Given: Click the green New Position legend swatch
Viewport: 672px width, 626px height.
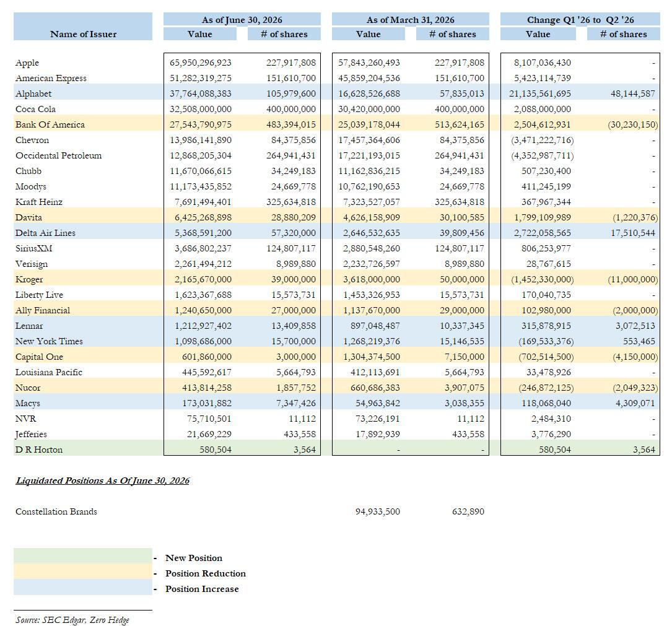Looking at the screenshot, I should pyautogui.click(x=83, y=556).
